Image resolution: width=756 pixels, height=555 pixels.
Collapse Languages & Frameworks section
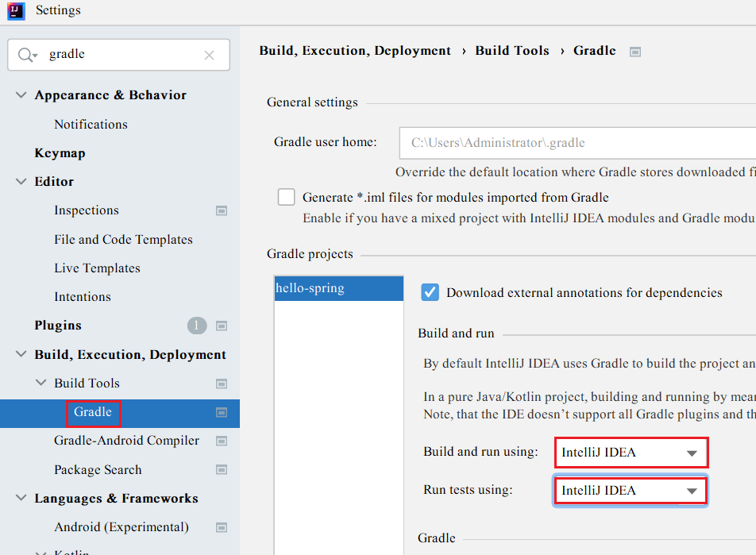[x=21, y=498]
